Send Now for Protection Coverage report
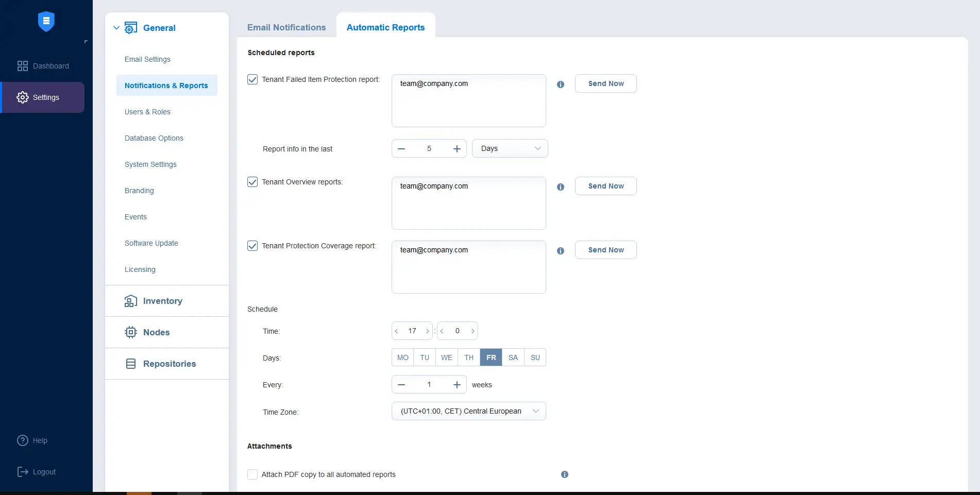 click(606, 250)
